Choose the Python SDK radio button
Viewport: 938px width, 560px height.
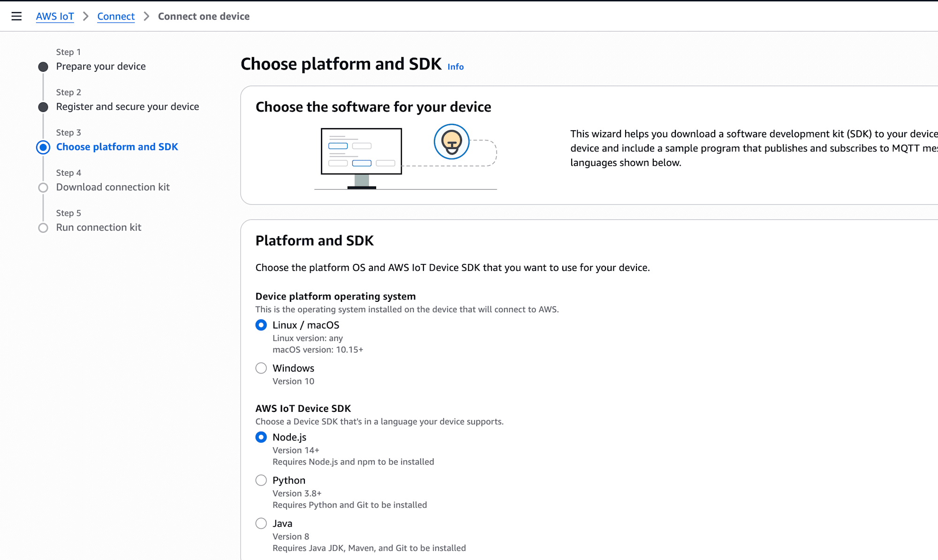(261, 480)
